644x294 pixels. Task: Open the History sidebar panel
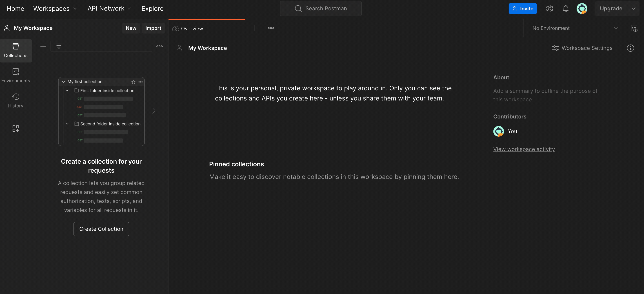pyautogui.click(x=16, y=100)
